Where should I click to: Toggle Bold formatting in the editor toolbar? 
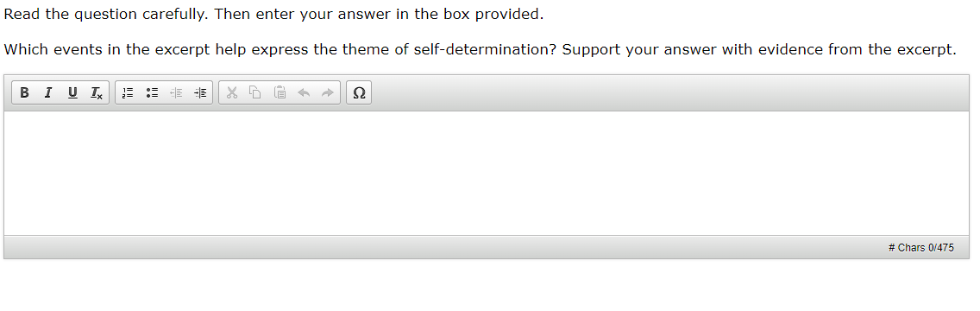[24, 92]
